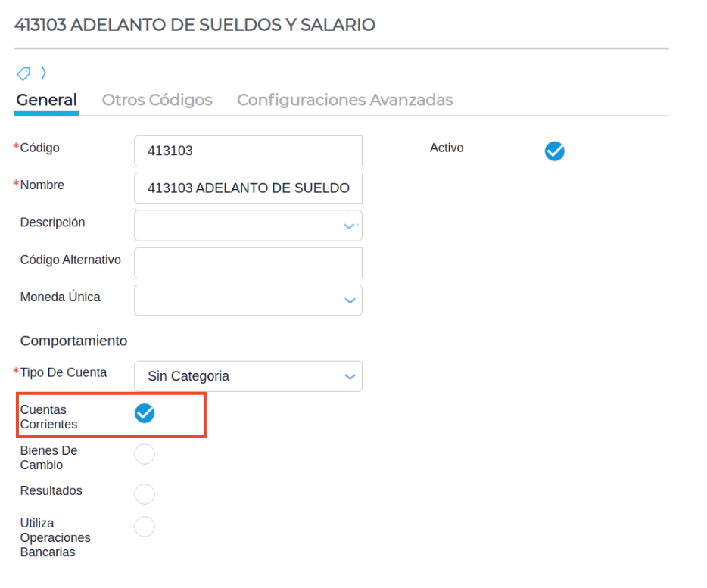Image resolution: width=707 pixels, height=588 pixels.
Task: Check the Resultados option
Action: pos(144,494)
